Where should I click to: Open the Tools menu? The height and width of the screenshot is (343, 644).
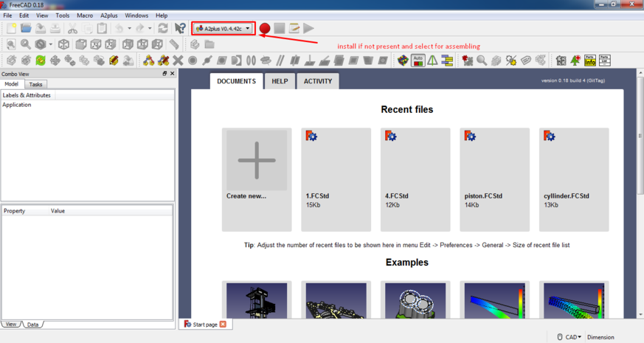(x=63, y=15)
